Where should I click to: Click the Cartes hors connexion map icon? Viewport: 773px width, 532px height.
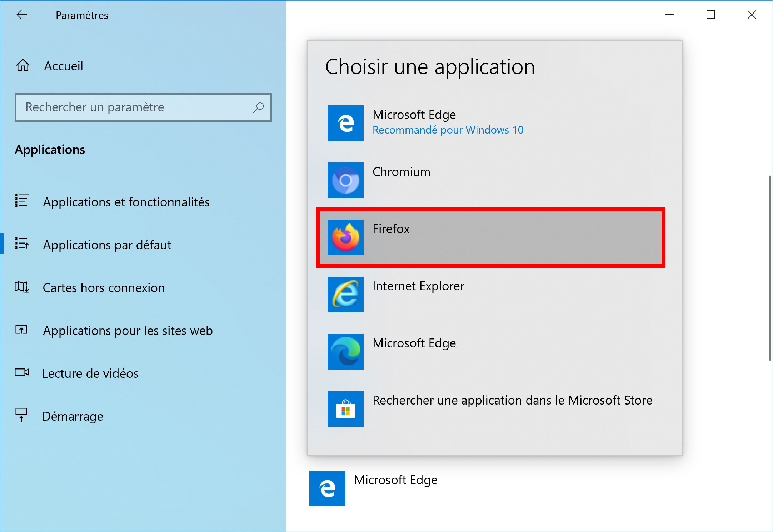tap(22, 287)
